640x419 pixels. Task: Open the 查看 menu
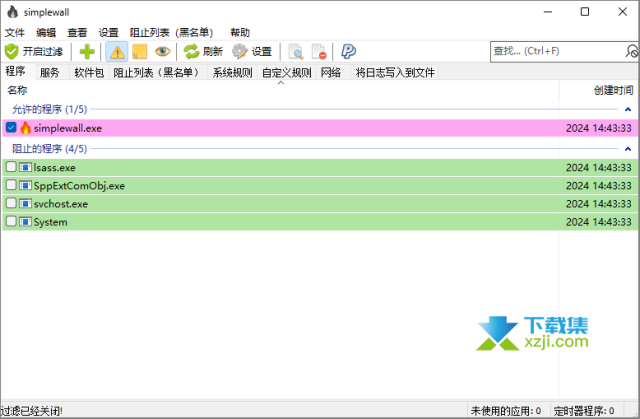point(77,32)
